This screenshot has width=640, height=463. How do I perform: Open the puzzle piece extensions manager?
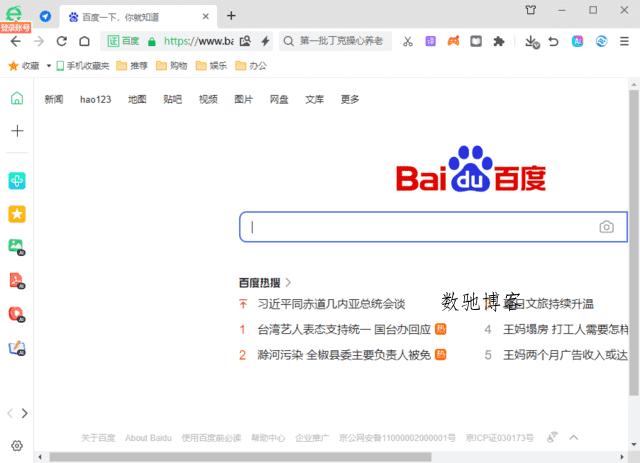click(499, 41)
